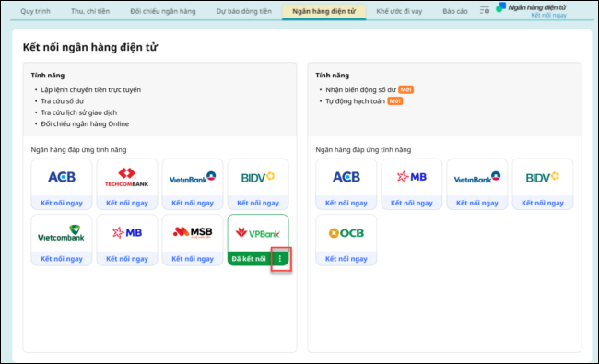The height and width of the screenshot is (364, 599).
Task: Select the BIDV logo in right panel
Action: [543, 177]
